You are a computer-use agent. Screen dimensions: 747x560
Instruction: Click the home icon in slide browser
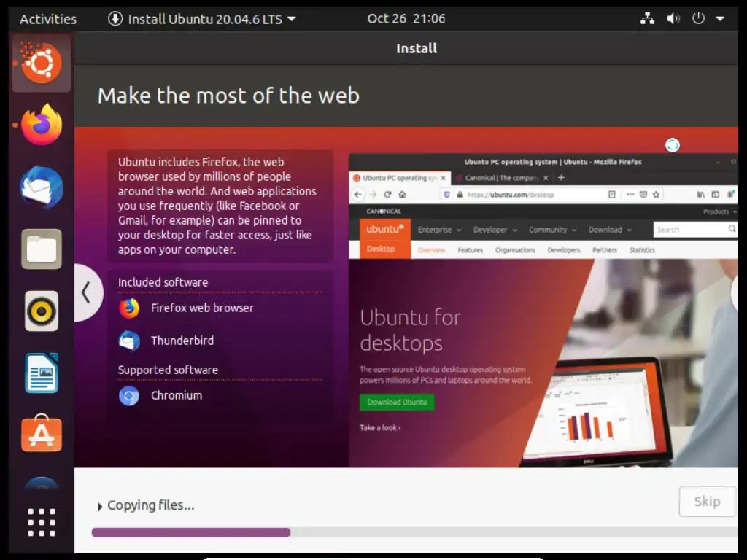(x=402, y=194)
